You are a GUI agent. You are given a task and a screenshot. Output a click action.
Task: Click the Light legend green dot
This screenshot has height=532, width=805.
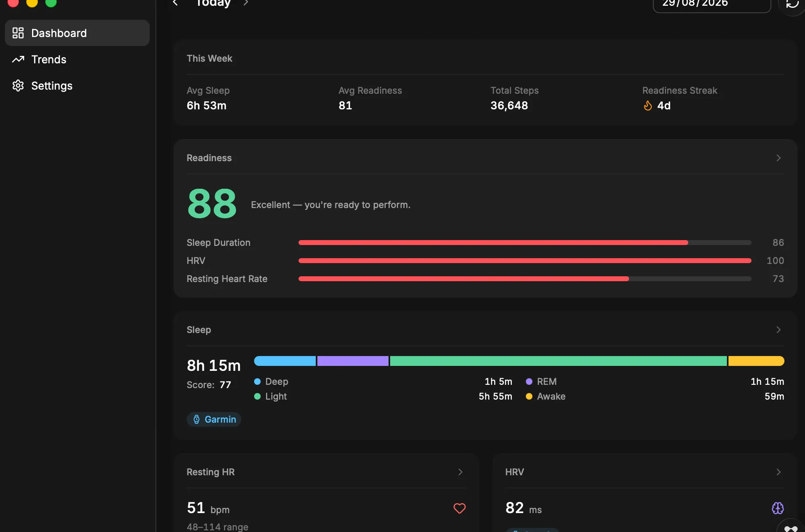[257, 396]
